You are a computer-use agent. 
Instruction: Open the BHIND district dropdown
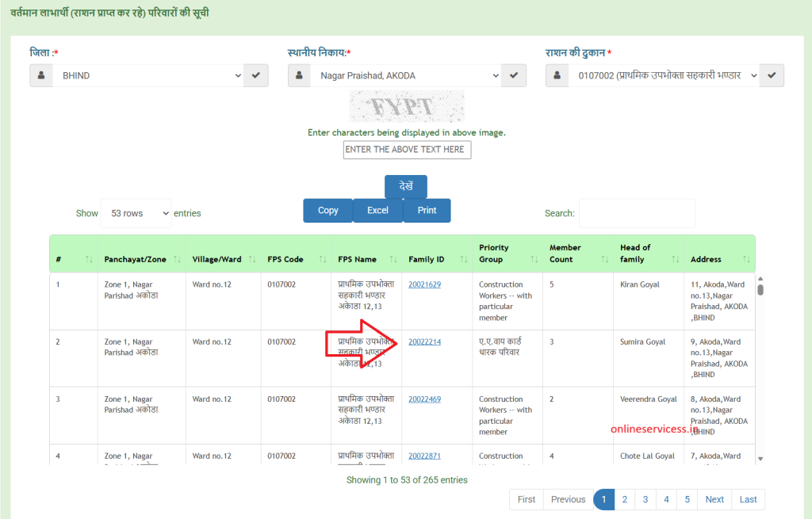pos(148,76)
